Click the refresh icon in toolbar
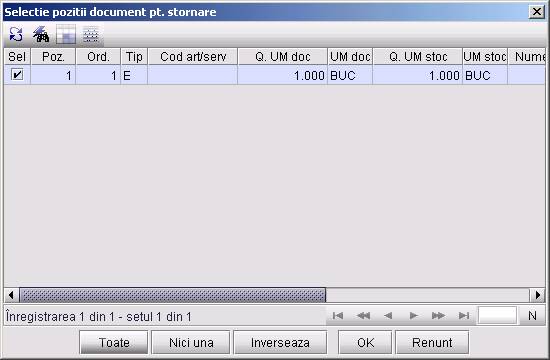This screenshot has height=360, width=550. pyautogui.click(x=16, y=35)
